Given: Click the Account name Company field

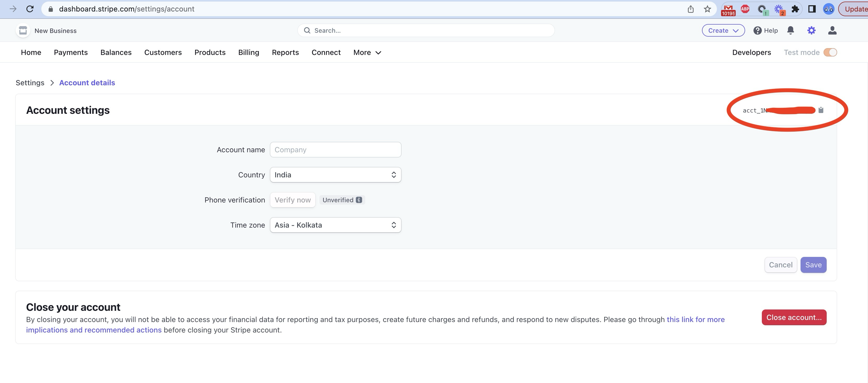Looking at the screenshot, I should (x=335, y=149).
